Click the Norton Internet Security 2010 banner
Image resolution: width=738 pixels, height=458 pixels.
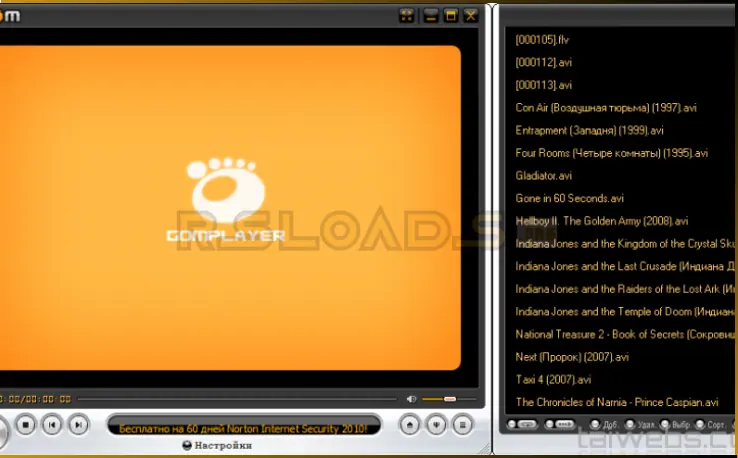pos(243,427)
